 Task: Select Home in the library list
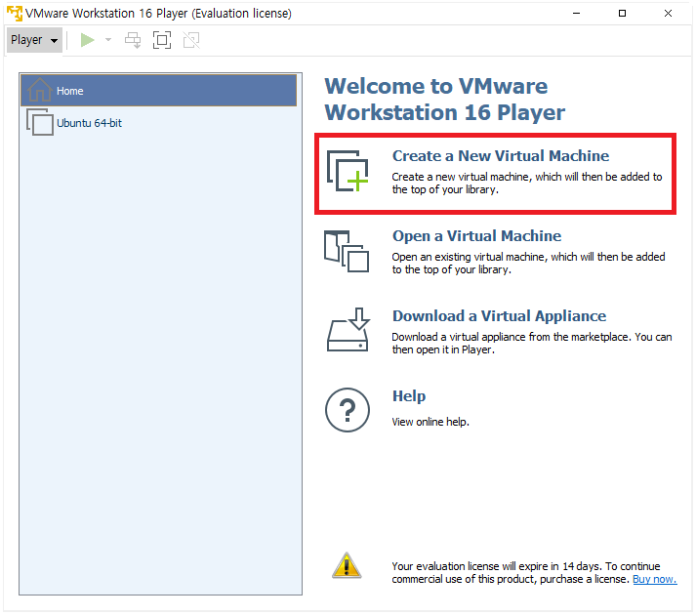(158, 91)
